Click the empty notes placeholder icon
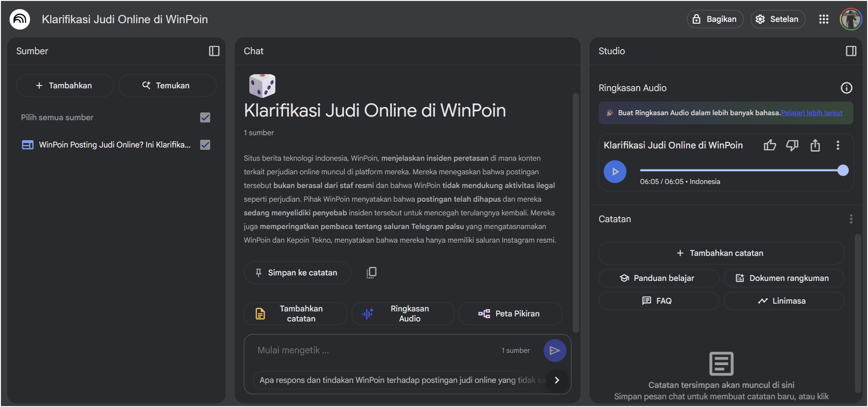Screen dimensions: 868x407 coord(721,364)
